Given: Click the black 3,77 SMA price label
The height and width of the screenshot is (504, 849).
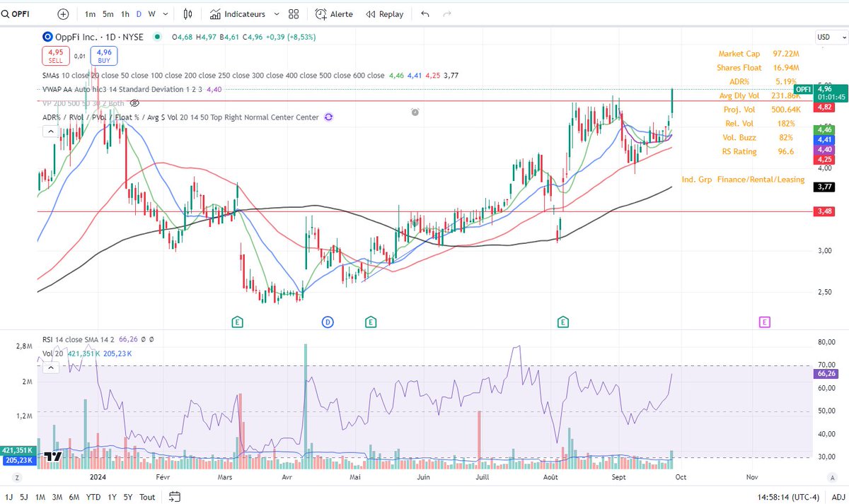Looking at the screenshot, I should 824,187.
